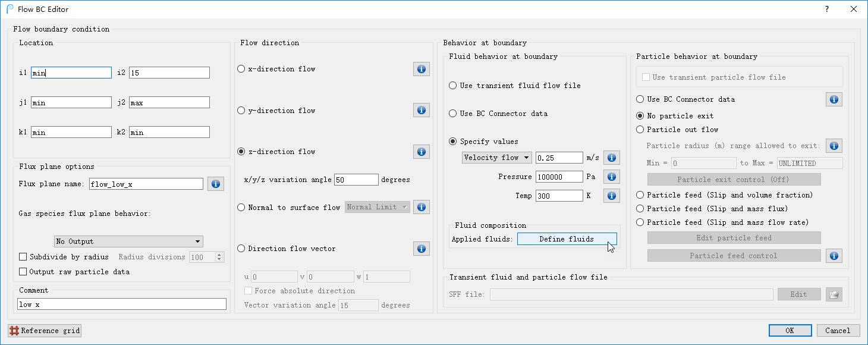Expand the No Output species behavior dropdown
This screenshot has height=345, width=868.
(x=128, y=241)
